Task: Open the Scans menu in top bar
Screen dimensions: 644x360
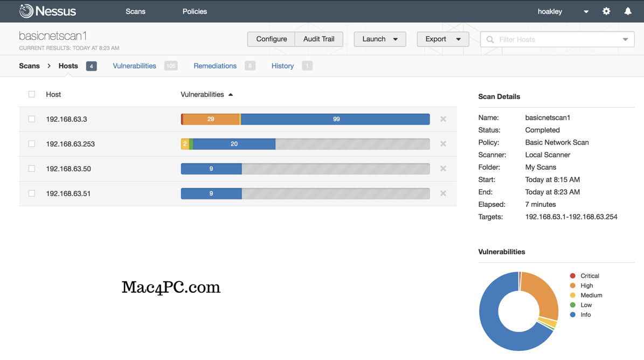Action: [x=135, y=11]
